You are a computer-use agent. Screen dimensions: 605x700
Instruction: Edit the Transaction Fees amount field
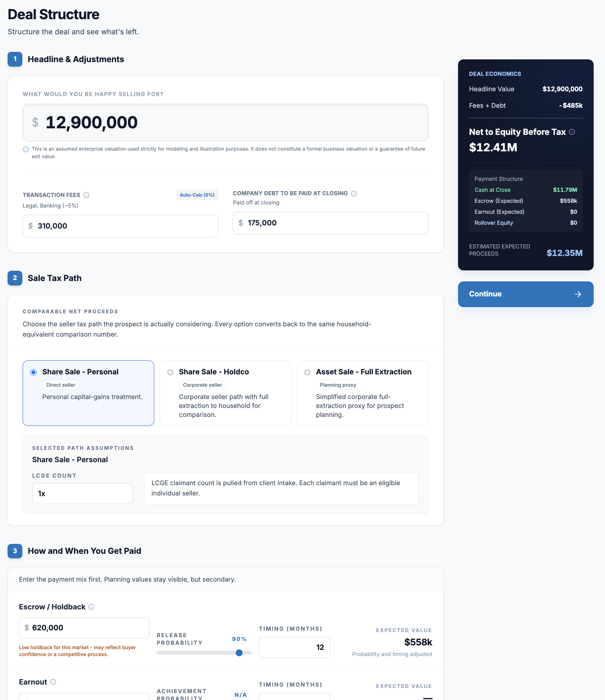point(121,226)
